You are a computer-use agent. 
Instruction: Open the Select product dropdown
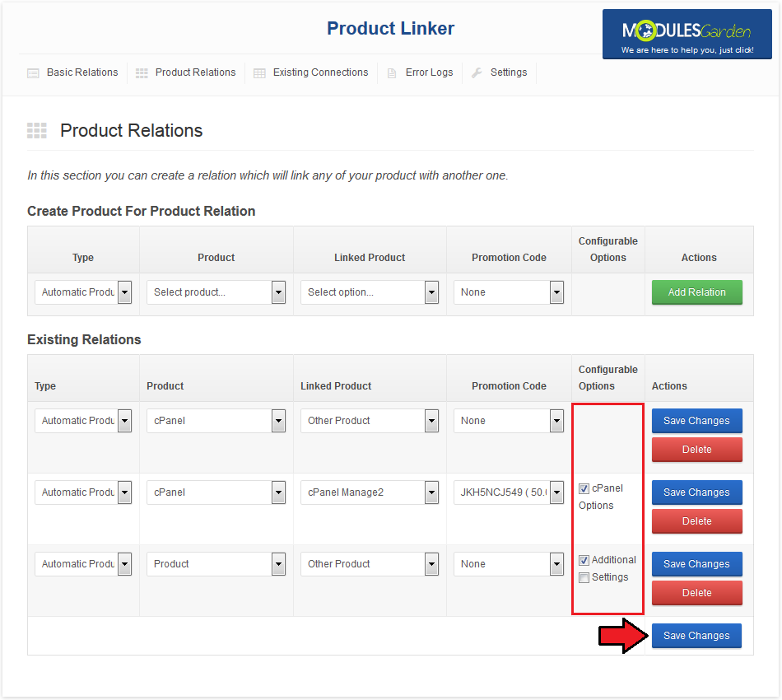tap(216, 292)
